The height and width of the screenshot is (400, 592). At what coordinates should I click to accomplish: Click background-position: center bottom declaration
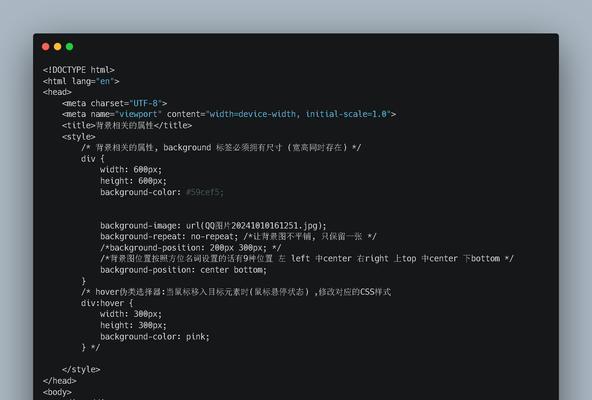pos(183,270)
